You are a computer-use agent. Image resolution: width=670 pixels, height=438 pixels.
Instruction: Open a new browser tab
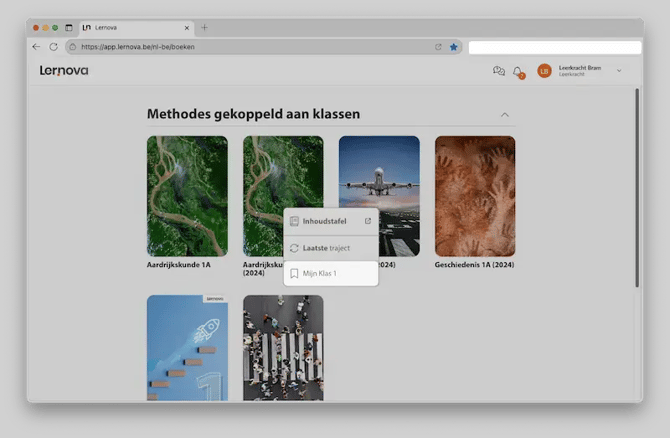tap(205, 27)
